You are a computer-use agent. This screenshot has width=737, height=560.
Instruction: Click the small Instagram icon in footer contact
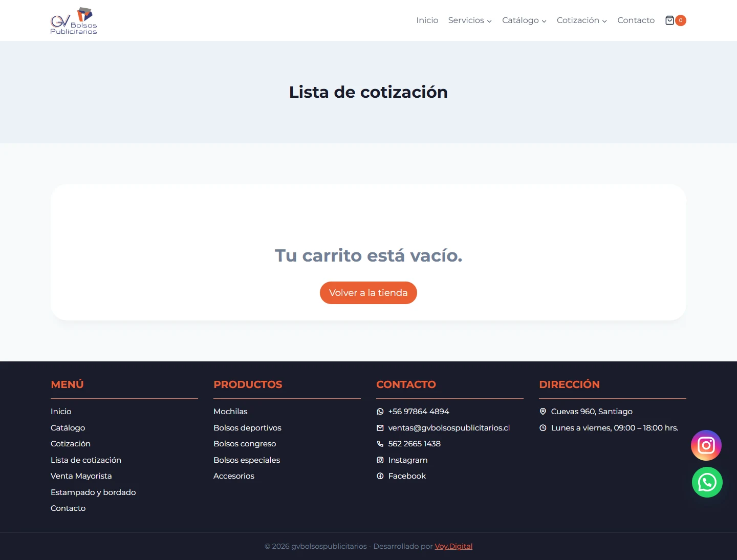coord(380,460)
